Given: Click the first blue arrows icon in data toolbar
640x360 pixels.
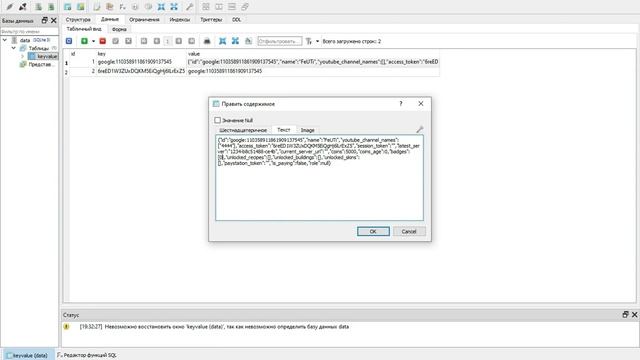Looking at the screenshot, I should (222, 41).
